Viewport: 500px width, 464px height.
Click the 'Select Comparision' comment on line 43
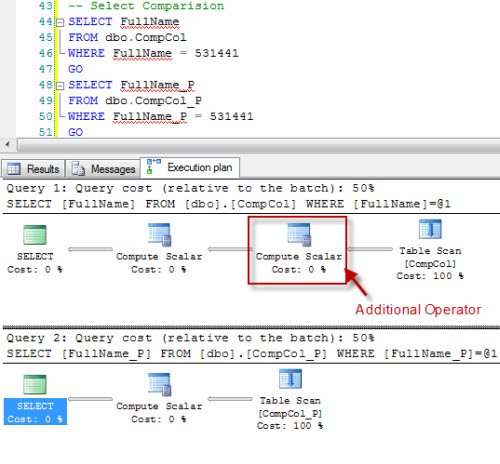[146, 6]
